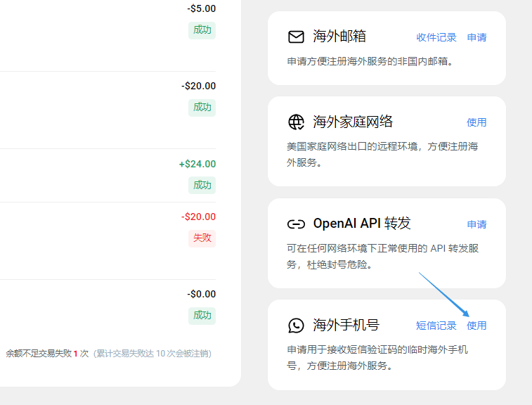
Task: Click the red -$20.00 failed amount
Action: pos(198,217)
